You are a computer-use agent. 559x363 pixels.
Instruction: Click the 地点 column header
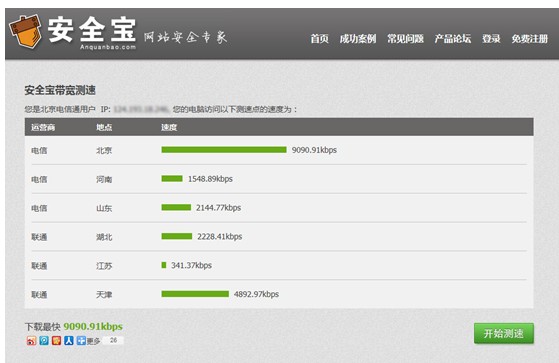(x=104, y=127)
